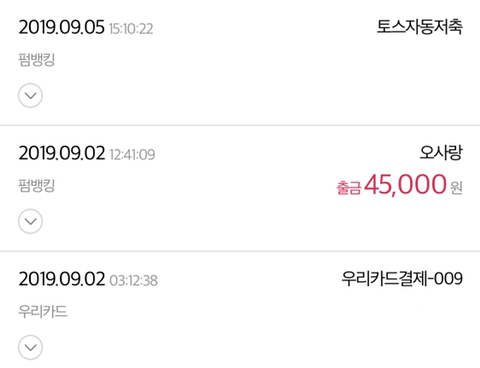Click the date 2019.09.05
This screenshot has width=480, height=368.
point(62,27)
